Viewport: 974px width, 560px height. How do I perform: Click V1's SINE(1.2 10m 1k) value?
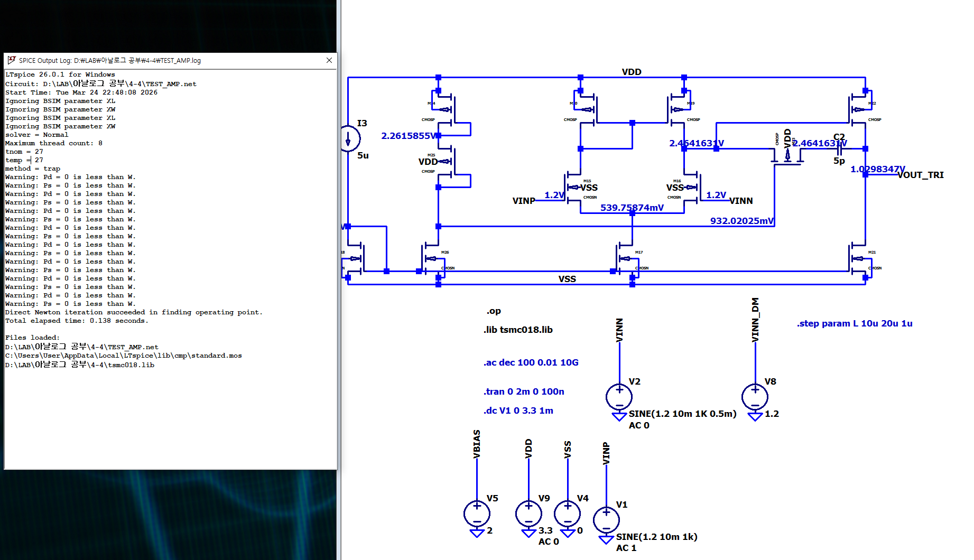656,537
